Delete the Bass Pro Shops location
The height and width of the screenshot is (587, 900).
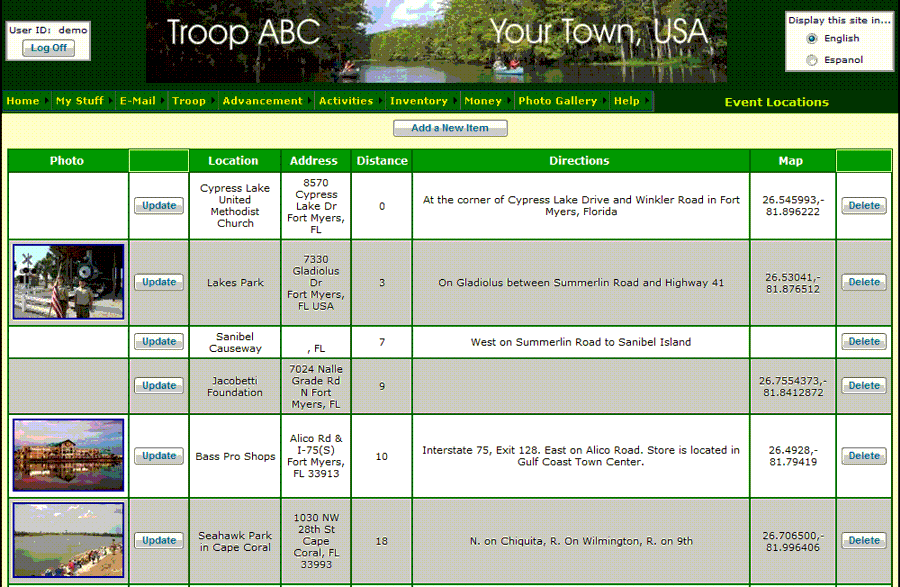point(864,456)
